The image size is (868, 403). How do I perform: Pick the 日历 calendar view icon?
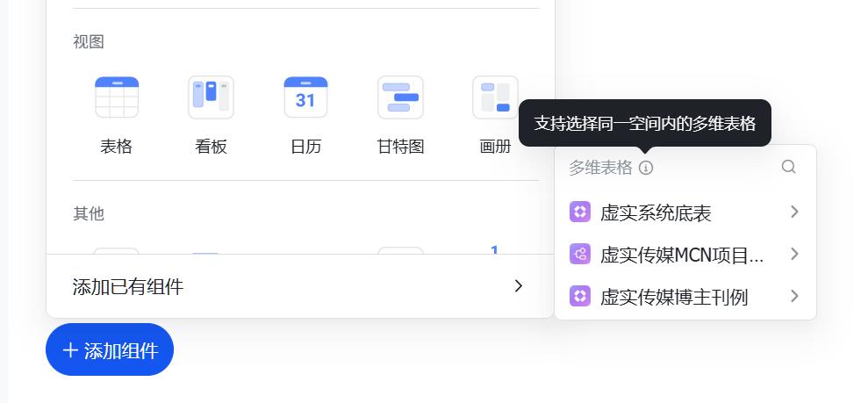click(305, 97)
